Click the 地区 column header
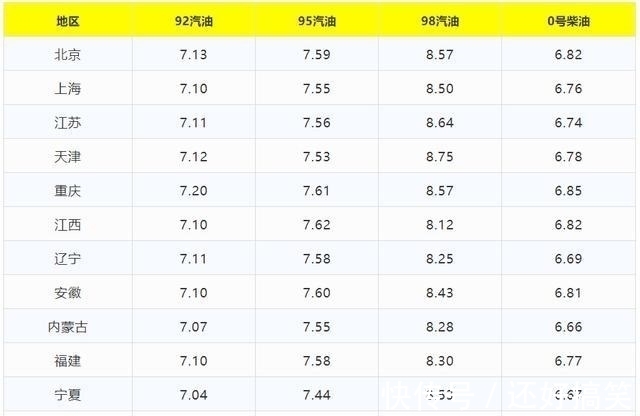 click(68, 21)
